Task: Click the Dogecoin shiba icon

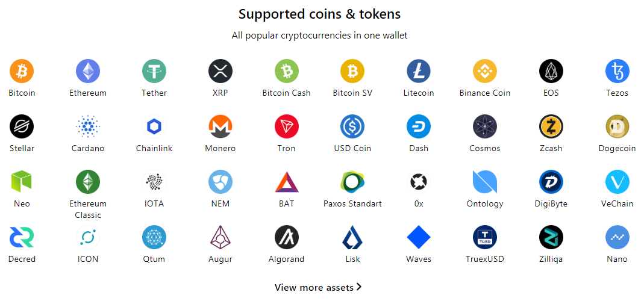Action: pos(617,126)
